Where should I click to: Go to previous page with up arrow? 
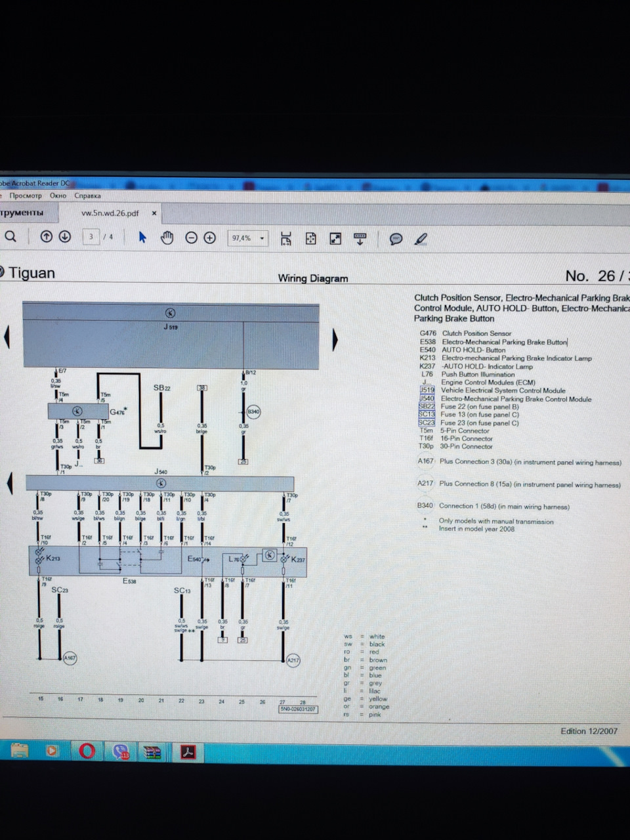tap(46, 237)
